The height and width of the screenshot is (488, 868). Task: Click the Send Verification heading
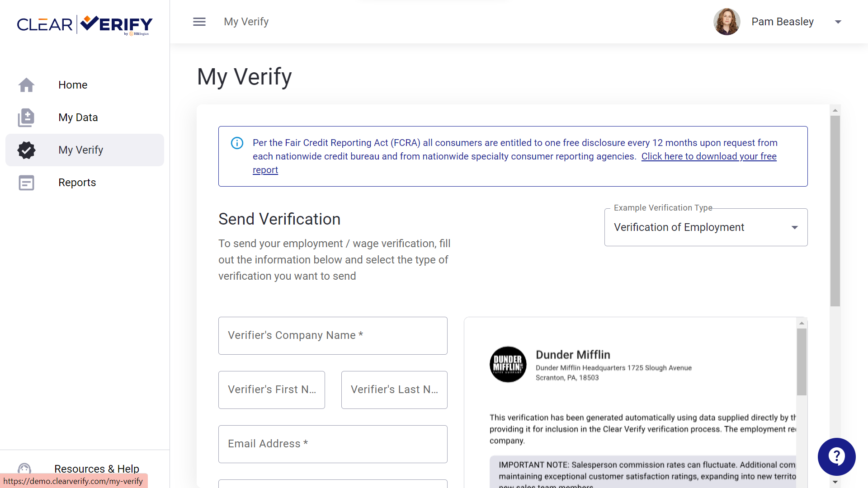coord(279,219)
